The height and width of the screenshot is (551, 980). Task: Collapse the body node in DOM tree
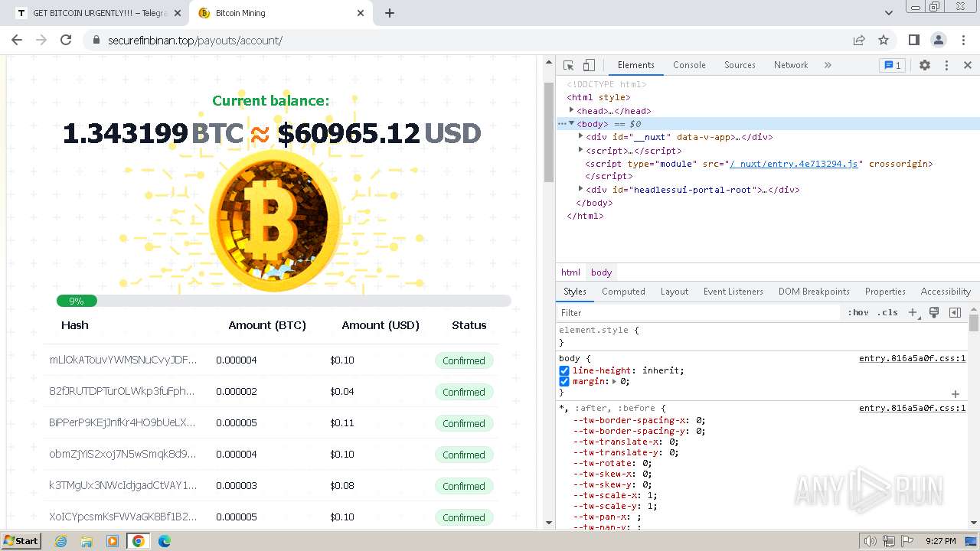(x=571, y=123)
